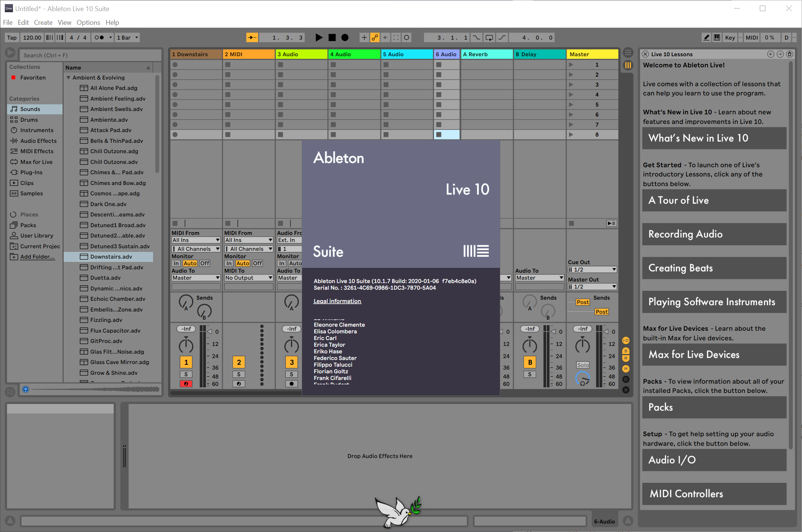
Task: Open the Edit menu
Action: (23, 22)
